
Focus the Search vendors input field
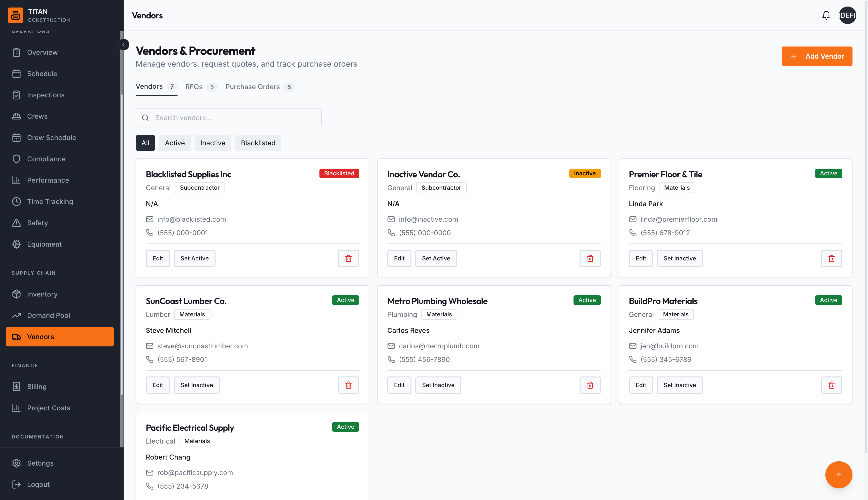(229, 118)
